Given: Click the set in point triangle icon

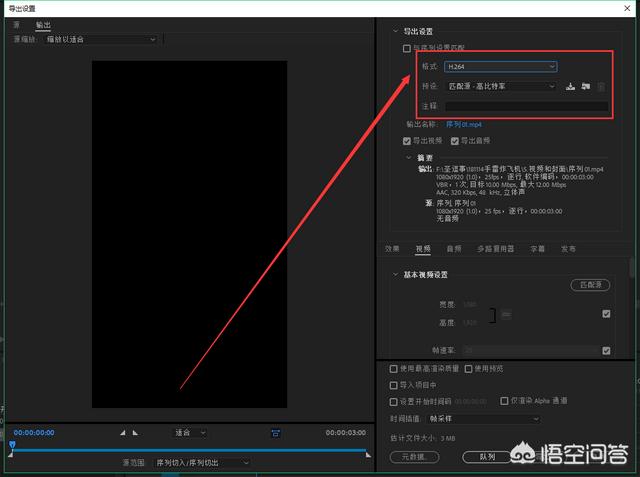Looking at the screenshot, I should [x=123, y=433].
